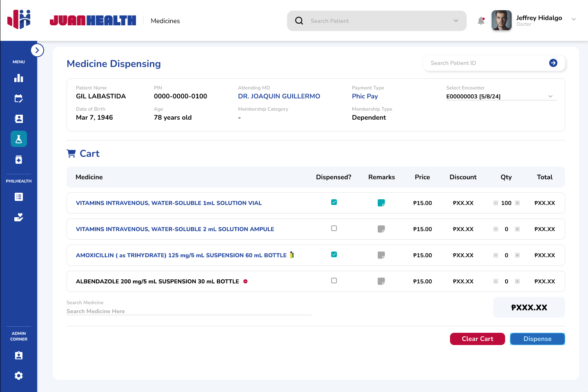Image resolution: width=588 pixels, height=392 pixels.
Task: Increase quantity of Vitamins 1mL Vial
Action: [x=517, y=203]
